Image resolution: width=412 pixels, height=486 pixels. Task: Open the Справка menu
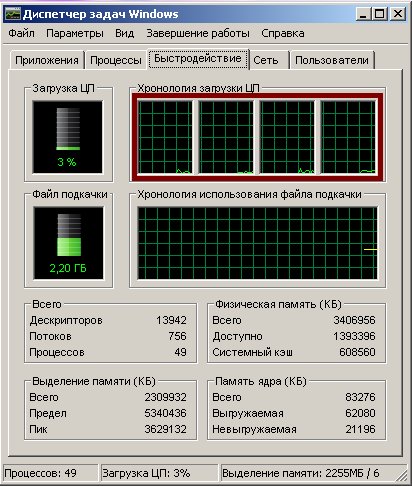coord(283,33)
